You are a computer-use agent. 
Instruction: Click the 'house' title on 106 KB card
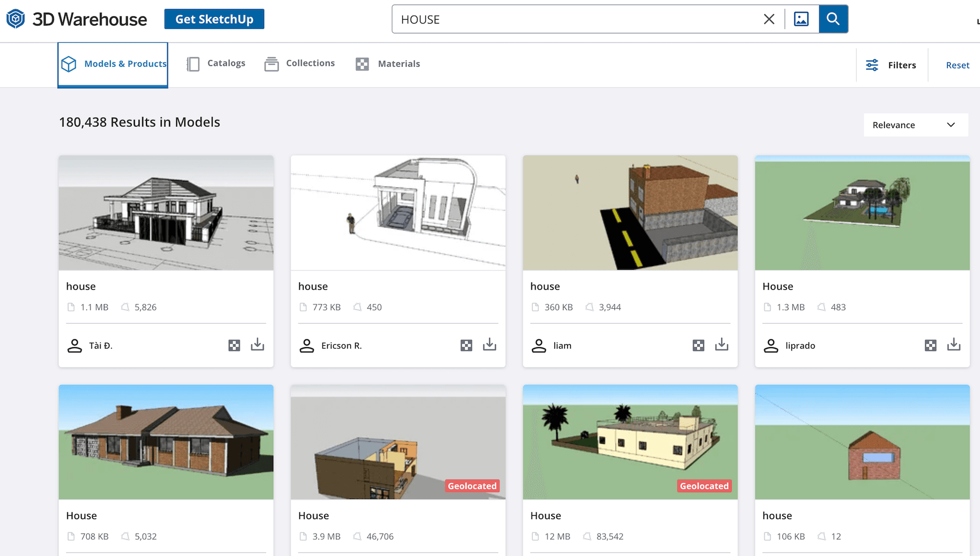coord(777,516)
